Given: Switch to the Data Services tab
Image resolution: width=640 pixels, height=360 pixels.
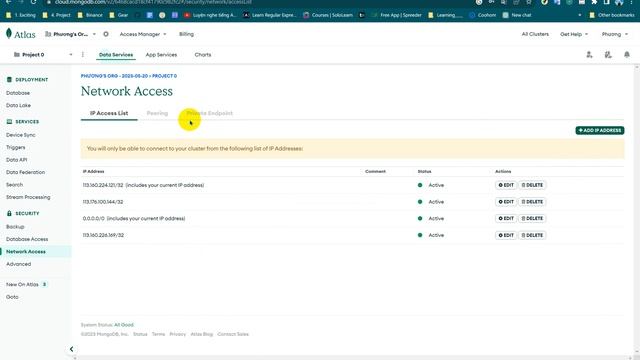Looking at the screenshot, I should click(x=116, y=55).
